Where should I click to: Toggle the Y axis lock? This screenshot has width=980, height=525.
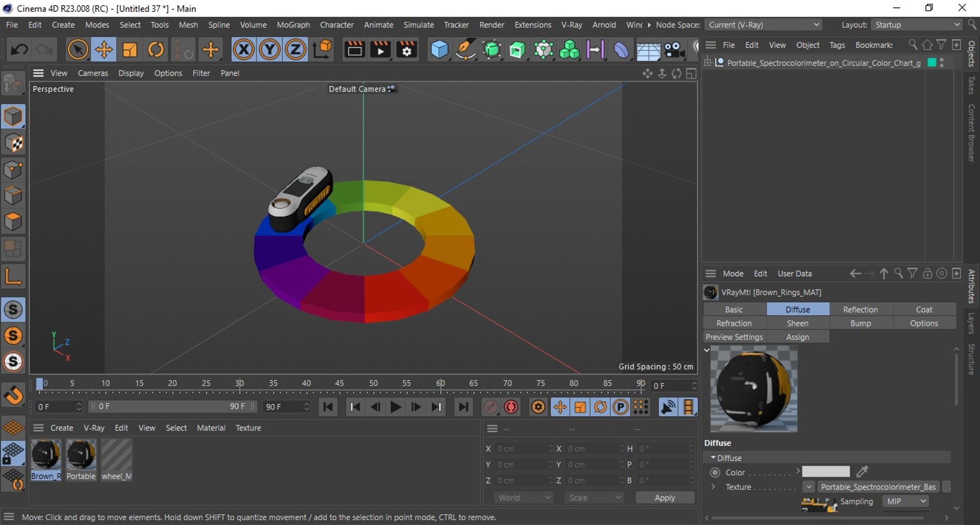(269, 50)
